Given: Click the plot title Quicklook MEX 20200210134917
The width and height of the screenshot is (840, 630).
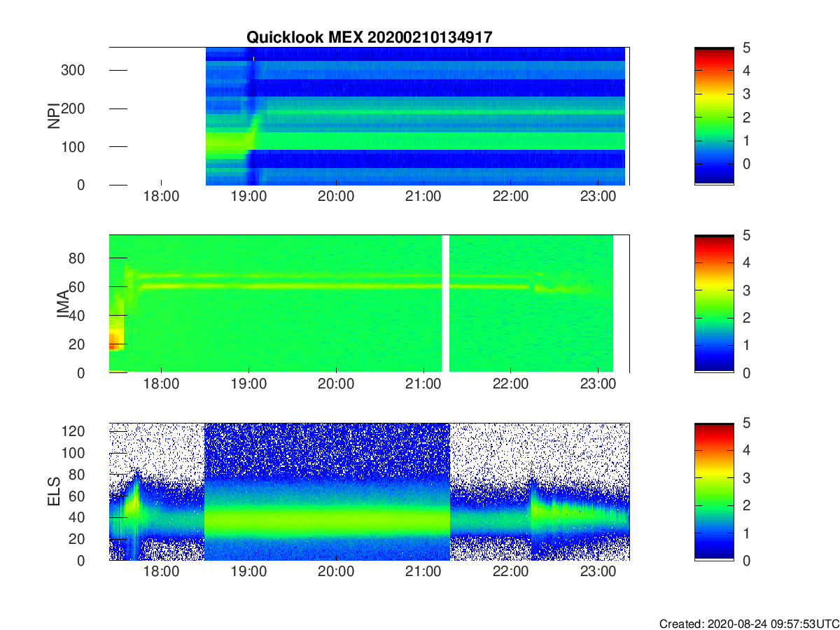Looking at the screenshot, I should pos(369,38).
